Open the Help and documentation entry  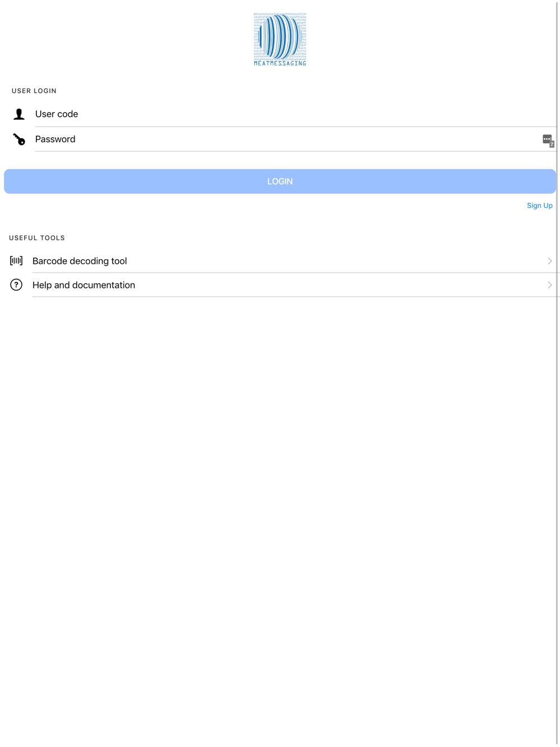click(280, 285)
